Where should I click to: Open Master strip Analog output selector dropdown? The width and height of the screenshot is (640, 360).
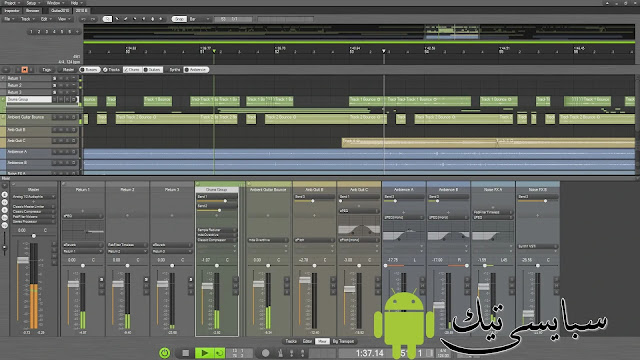[x=33, y=197]
